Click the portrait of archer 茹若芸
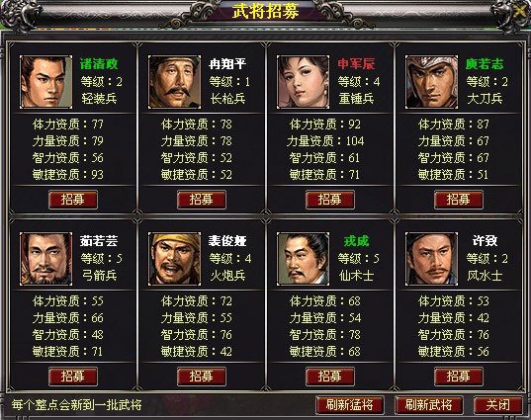 pos(46,259)
